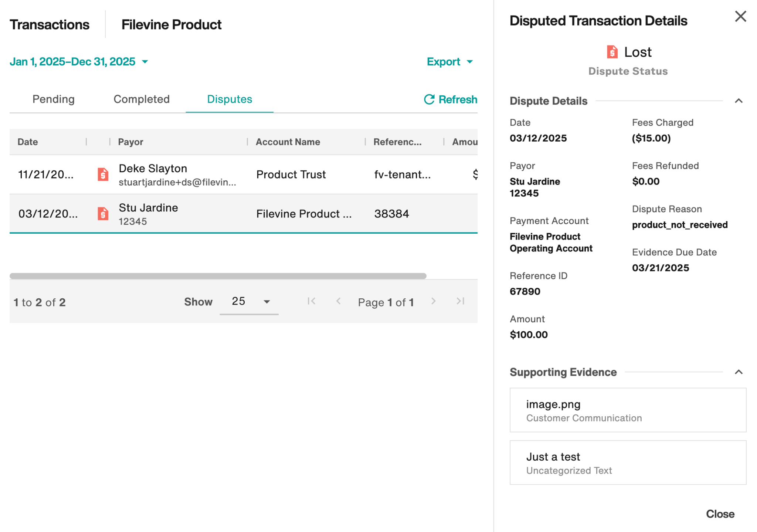757x532 pixels.
Task: Click the Filevine Product heading
Action: pyautogui.click(x=172, y=24)
